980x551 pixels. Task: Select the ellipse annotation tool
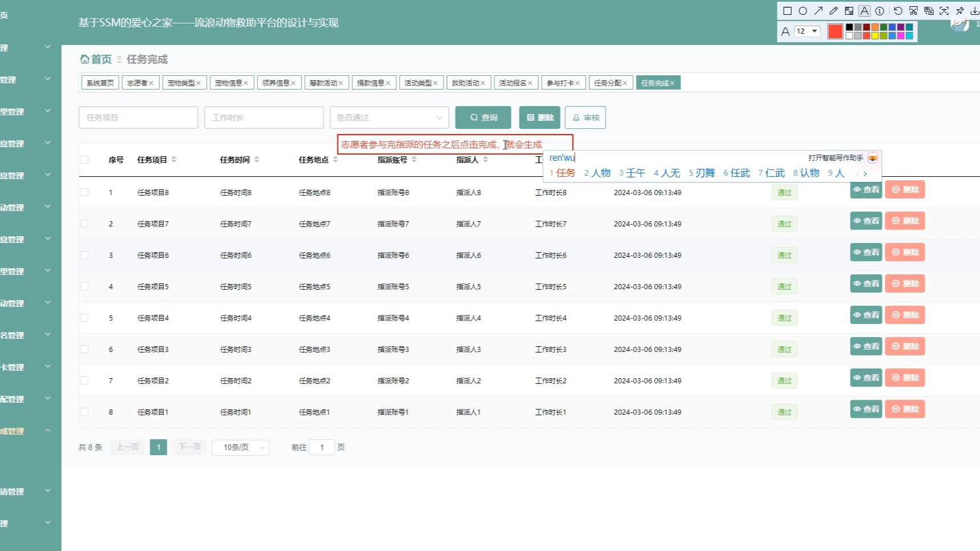coord(803,11)
